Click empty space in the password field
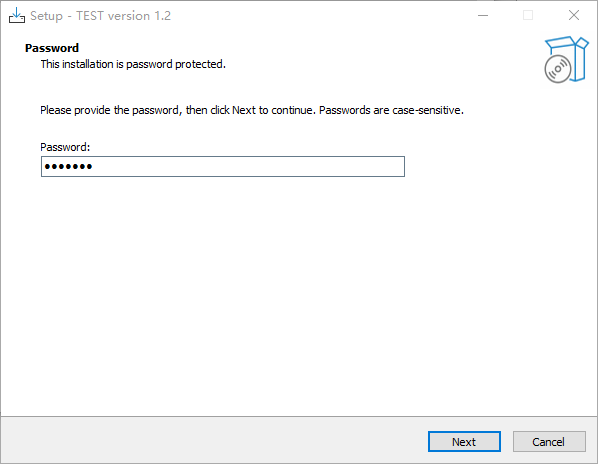Viewport: 598px width, 464px height. click(x=248, y=166)
